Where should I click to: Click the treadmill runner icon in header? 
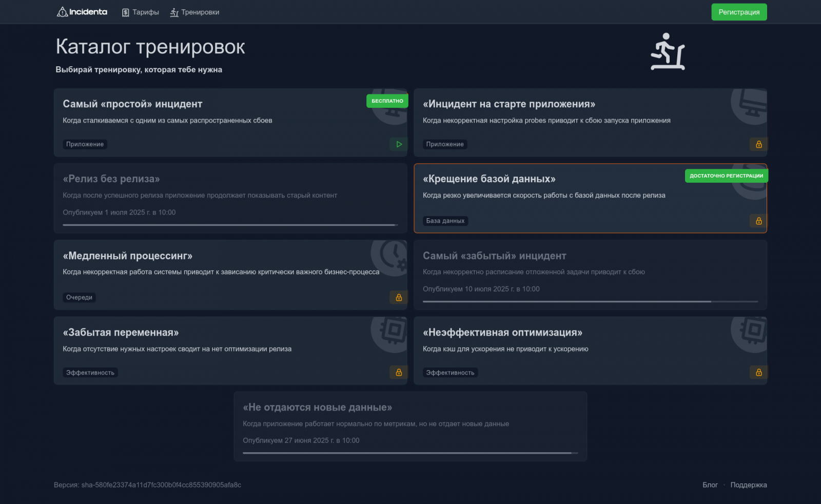pos(668,51)
